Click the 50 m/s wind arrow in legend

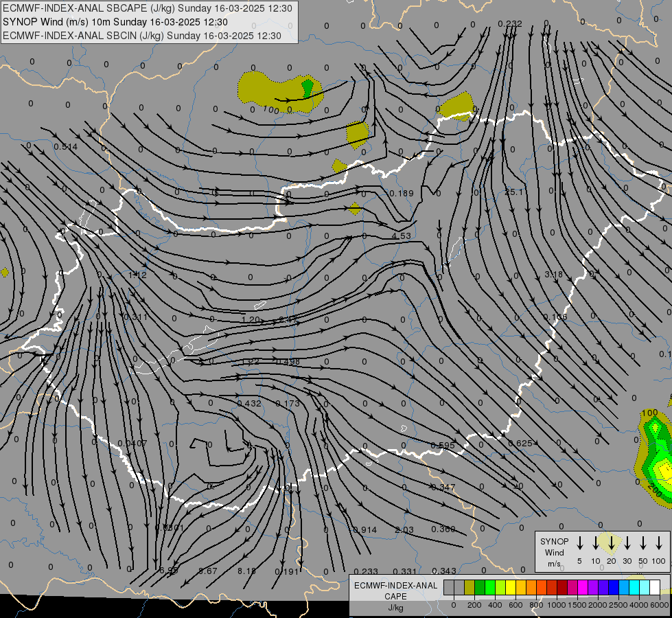click(643, 543)
